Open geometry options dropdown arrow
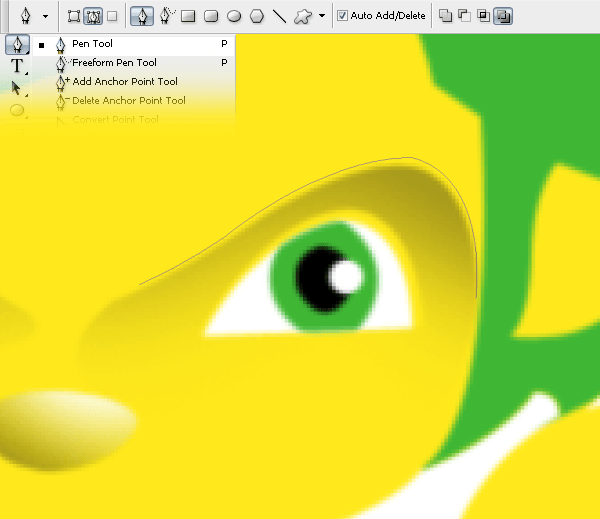The height and width of the screenshot is (519, 600). pos(322,16)
